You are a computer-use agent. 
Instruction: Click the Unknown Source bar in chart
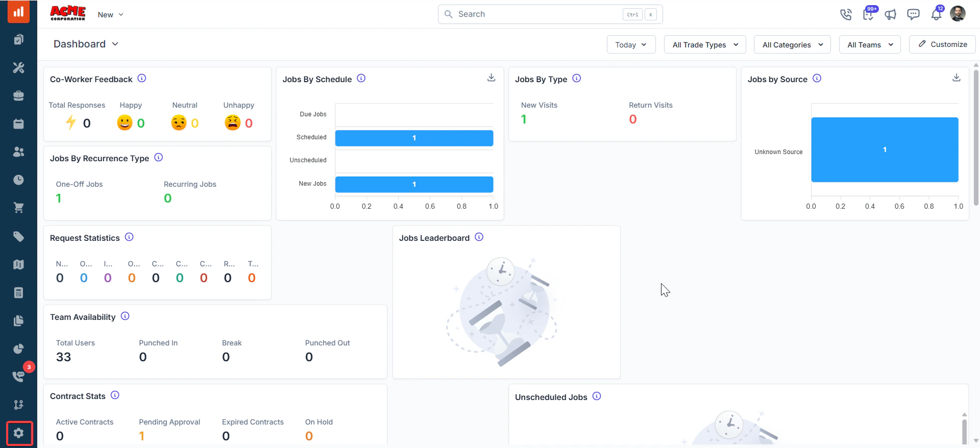[885, 150]
